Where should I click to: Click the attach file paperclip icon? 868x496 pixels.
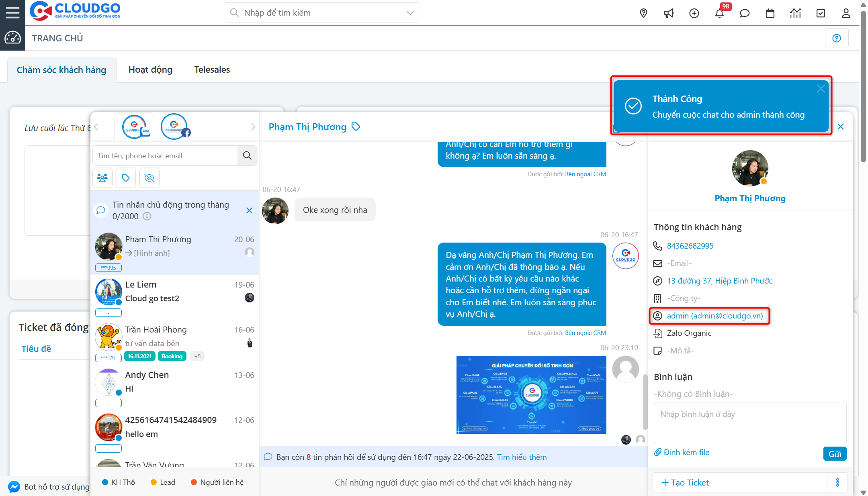click(x=658, y=452)
